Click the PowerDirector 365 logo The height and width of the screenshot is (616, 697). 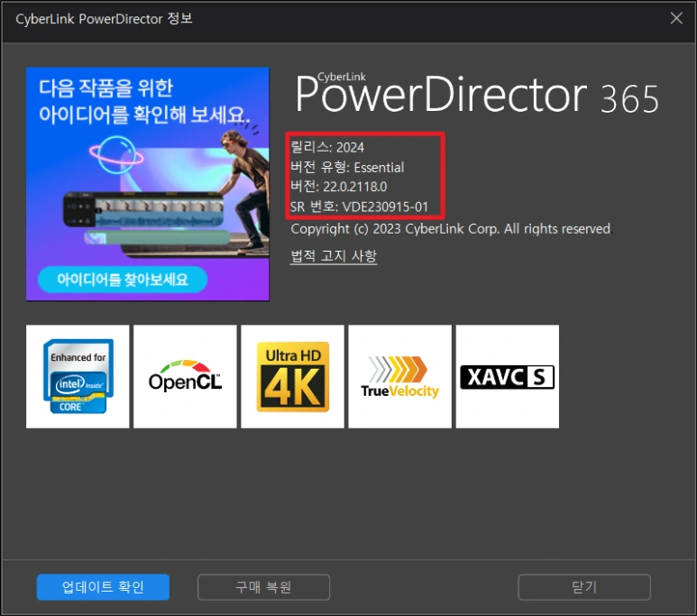(476, 93)
